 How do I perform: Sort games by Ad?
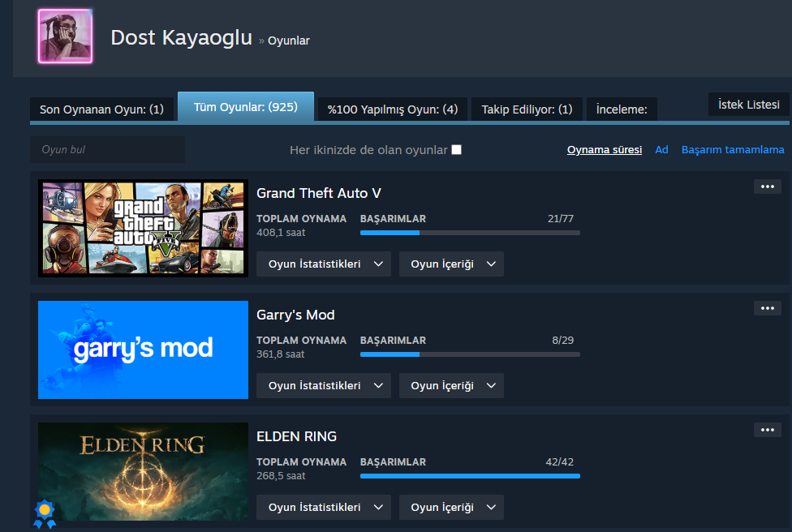661,150
